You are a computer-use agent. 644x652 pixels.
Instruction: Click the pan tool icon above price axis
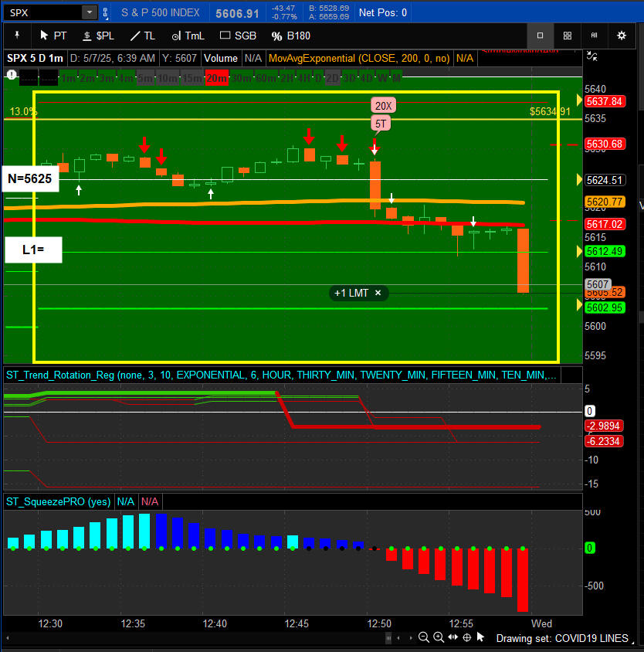592,56
